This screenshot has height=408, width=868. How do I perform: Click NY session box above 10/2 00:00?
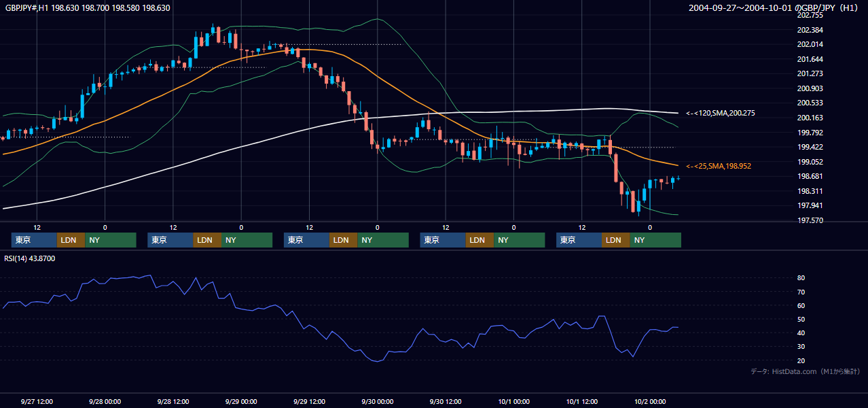pyautogui.click(x=656, y=240)
